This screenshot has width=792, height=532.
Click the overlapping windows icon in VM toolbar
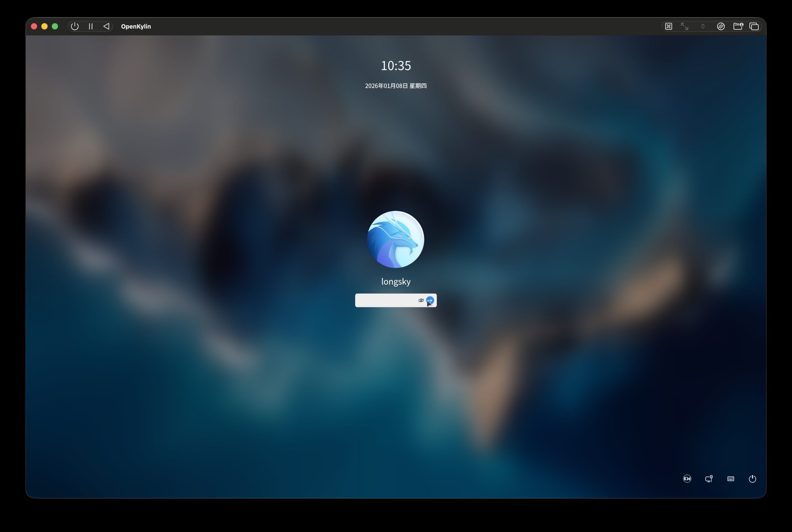754,27
